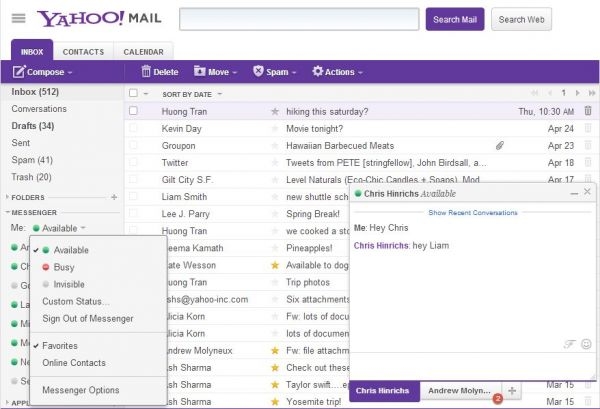Add a new folder with plus icon
The height and width of the screenshot is (409, 600).
114,197
